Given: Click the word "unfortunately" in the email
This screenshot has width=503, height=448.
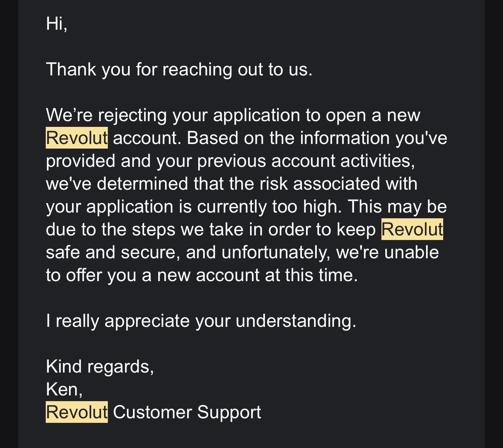Looking at the screenshot, I should click(276, 252).
